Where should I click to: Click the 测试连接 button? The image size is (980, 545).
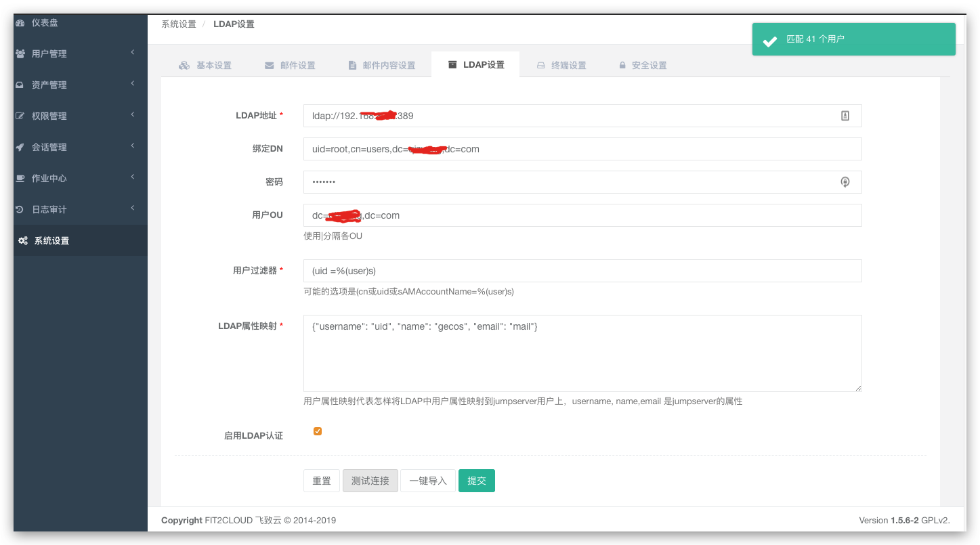(x=370, y=481)
